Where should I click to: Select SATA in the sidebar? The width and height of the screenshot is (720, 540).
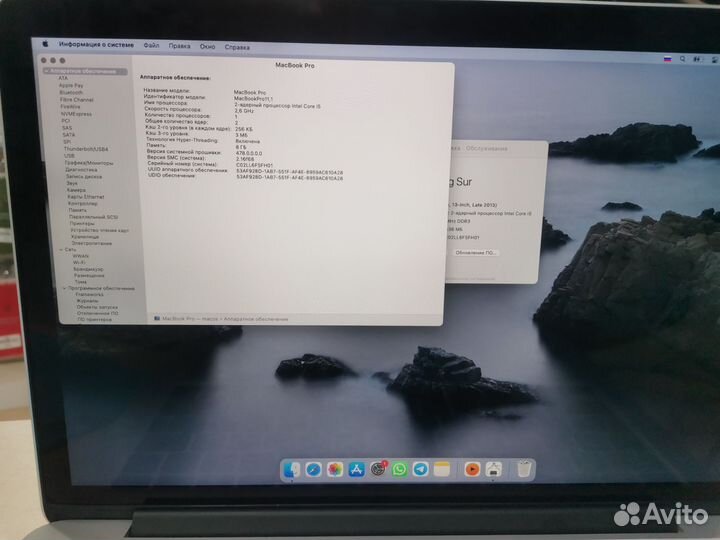point(69,135)
